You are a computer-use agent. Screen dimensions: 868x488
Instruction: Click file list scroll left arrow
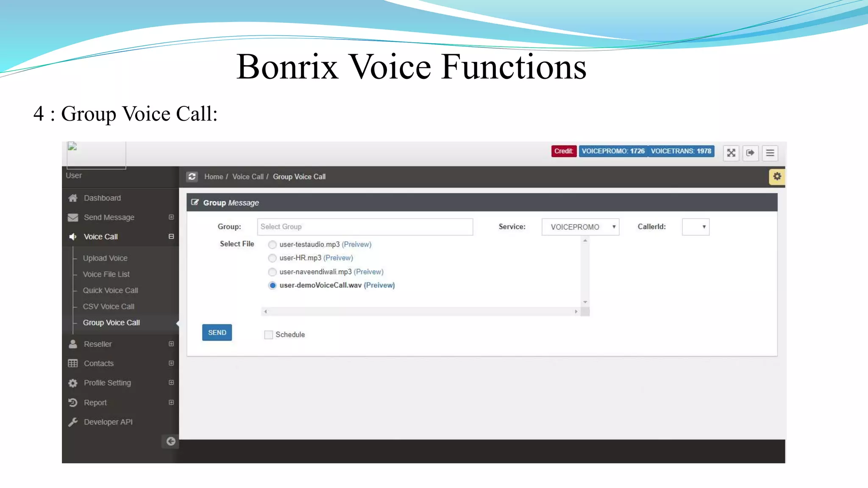(265, 311)
